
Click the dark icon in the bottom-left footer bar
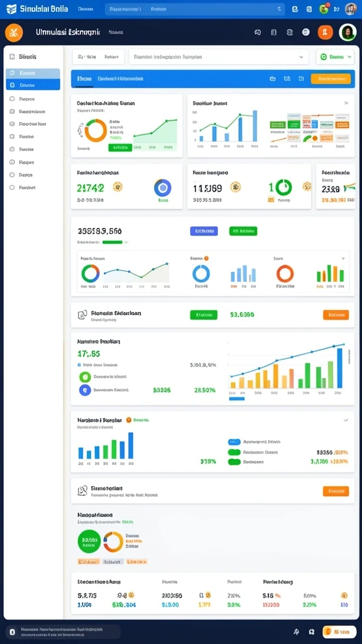pyautogui.click(x=13, y=631)
